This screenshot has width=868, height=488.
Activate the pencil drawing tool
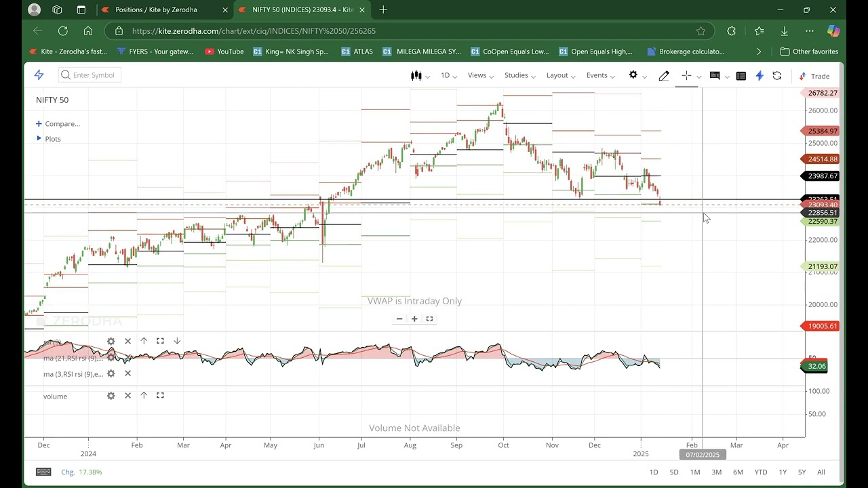664,75
